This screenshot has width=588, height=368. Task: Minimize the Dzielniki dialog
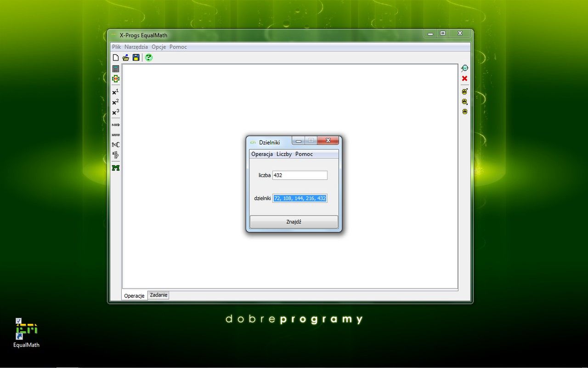pyautogui.click(x=298, y=141)
